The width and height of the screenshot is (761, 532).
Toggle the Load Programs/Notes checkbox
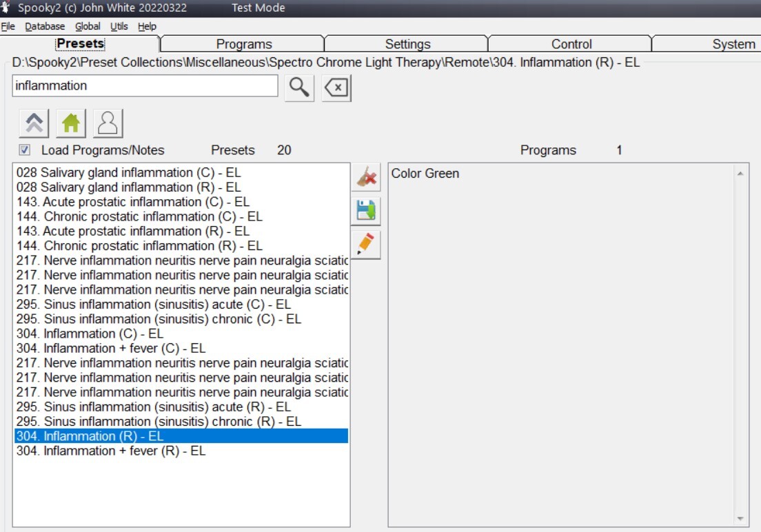point(25,150)
